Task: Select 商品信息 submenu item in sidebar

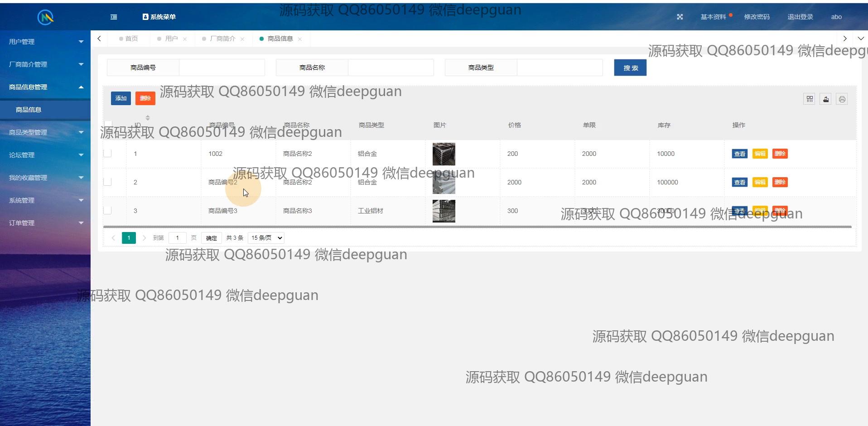Action: [29, 110]
